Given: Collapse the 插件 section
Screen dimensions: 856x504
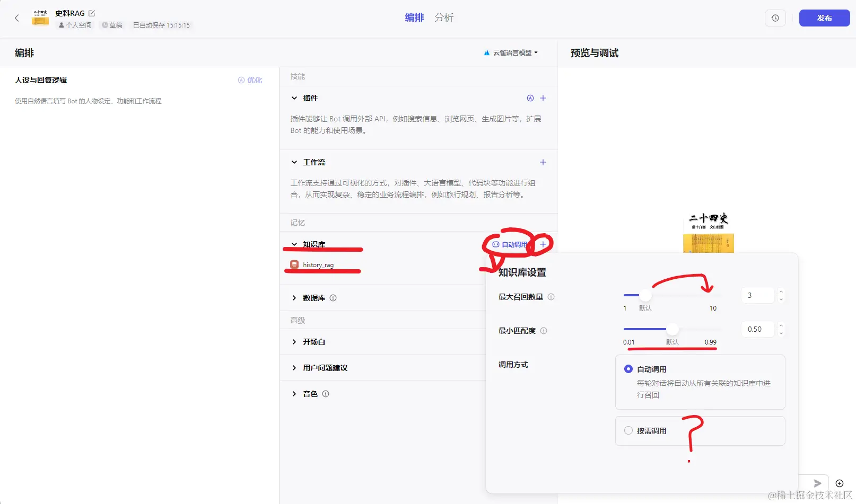Looking at the screenshot, I should point(294,98).
